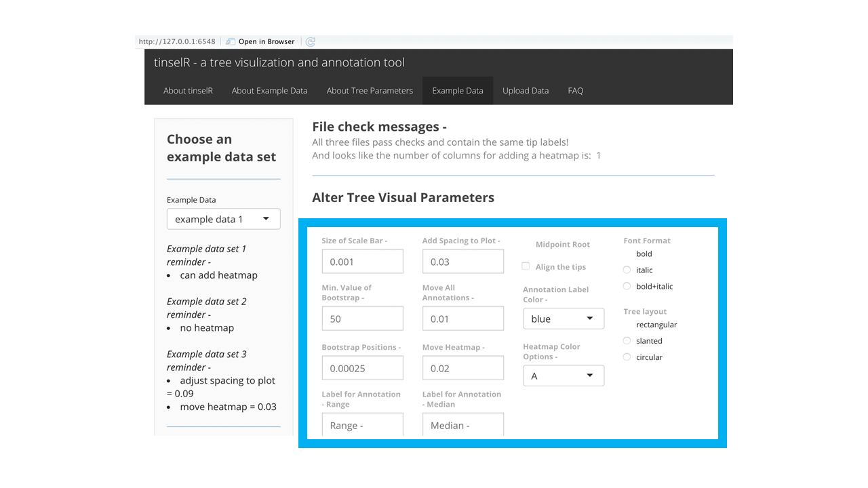Image resolution: width=868 pixels, height=488 pixels.
Task: Focus the Move Heatmap input
Action: coord(463,368)
